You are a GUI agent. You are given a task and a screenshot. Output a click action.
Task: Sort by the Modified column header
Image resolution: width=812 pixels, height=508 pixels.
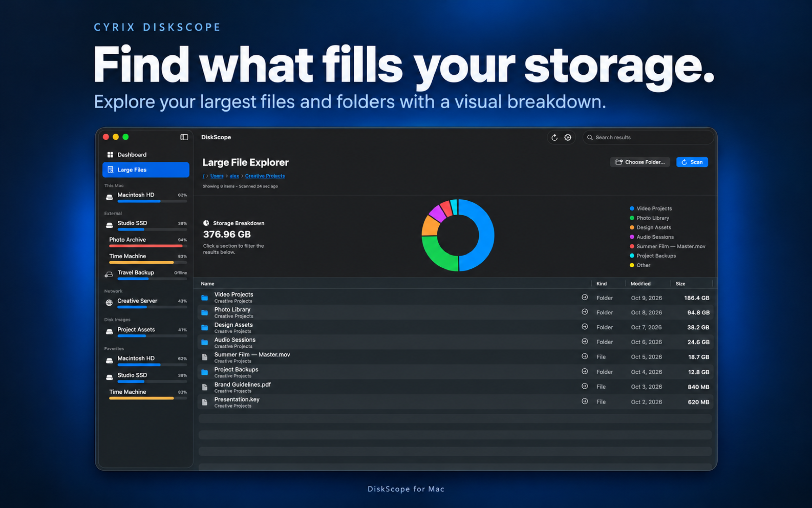coord(640,284)
